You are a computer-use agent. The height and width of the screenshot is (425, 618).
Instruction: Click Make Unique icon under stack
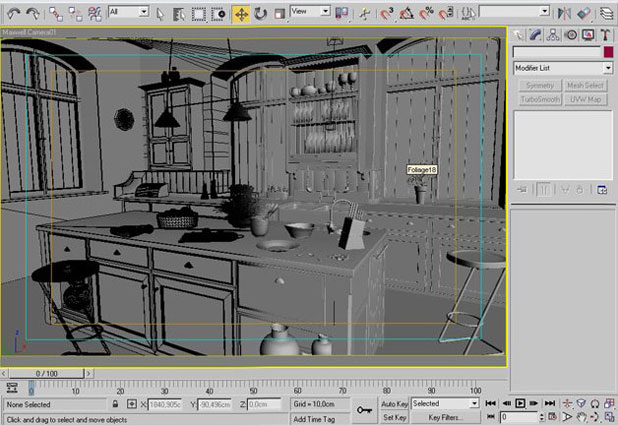coord(565,190)
